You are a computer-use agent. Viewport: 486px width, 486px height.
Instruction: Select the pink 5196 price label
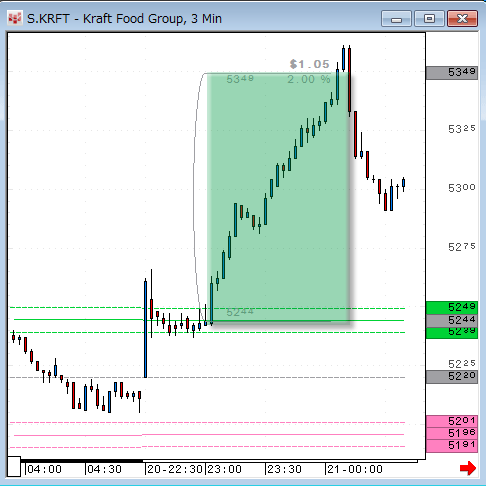tap(452, 433)
